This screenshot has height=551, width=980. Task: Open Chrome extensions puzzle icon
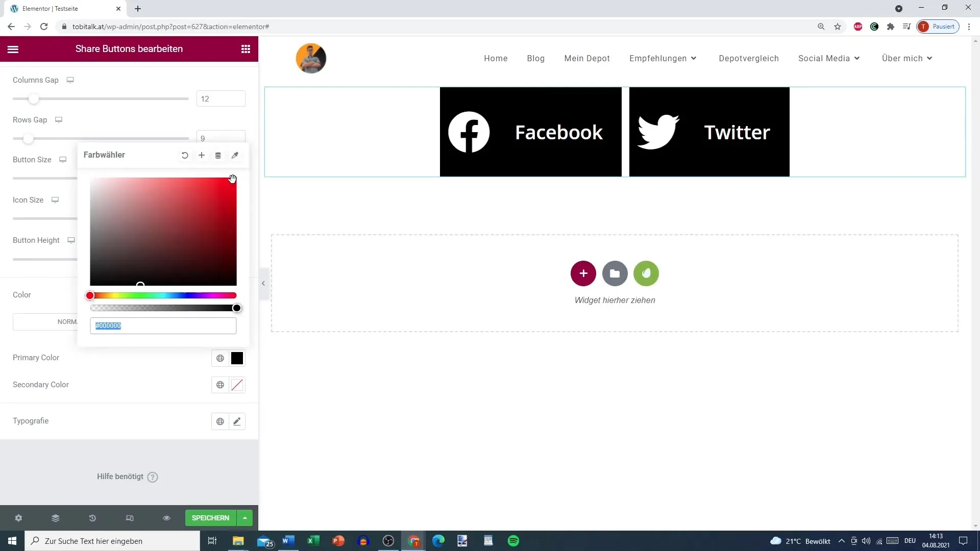coord(891,27)
